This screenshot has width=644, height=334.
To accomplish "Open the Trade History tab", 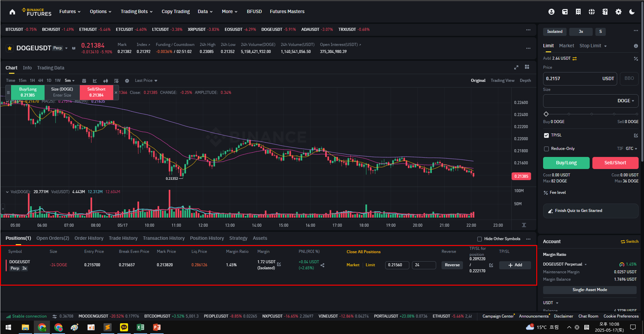I will coord(123,238).
